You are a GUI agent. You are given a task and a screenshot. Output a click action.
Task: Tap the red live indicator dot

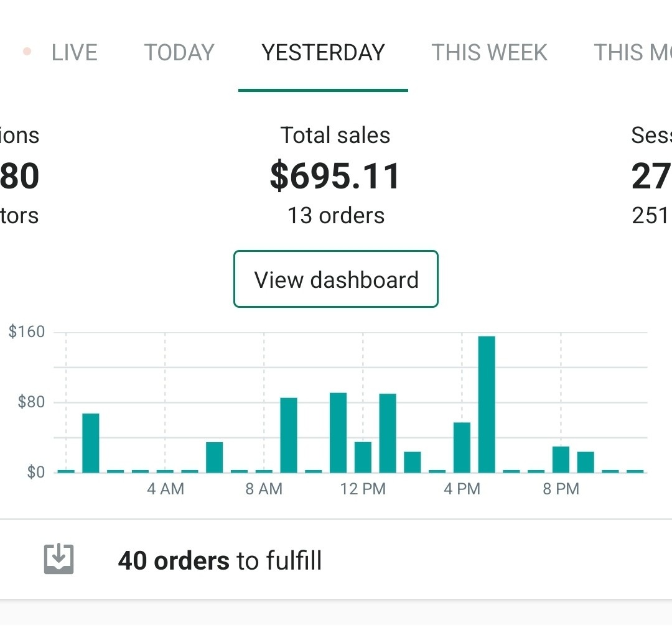click(x=27, y=52)
